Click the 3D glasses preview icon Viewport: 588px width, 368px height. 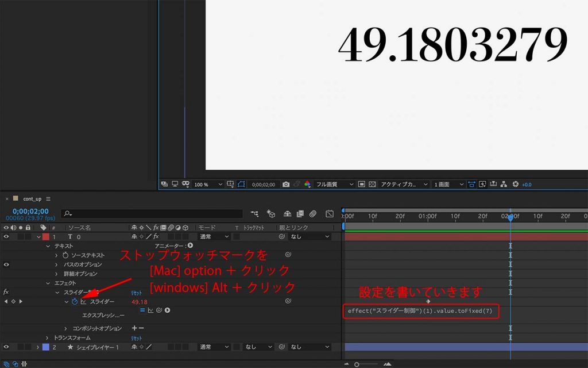[185, 184]
